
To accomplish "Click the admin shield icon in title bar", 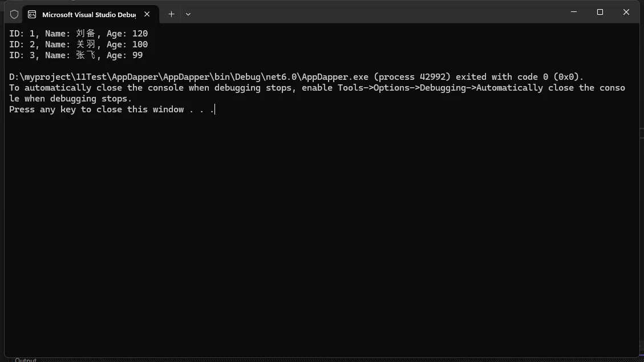I will (x=14, y=14).
